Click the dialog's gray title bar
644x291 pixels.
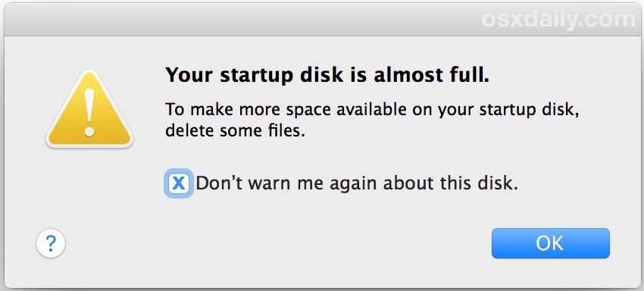[322, 20]
